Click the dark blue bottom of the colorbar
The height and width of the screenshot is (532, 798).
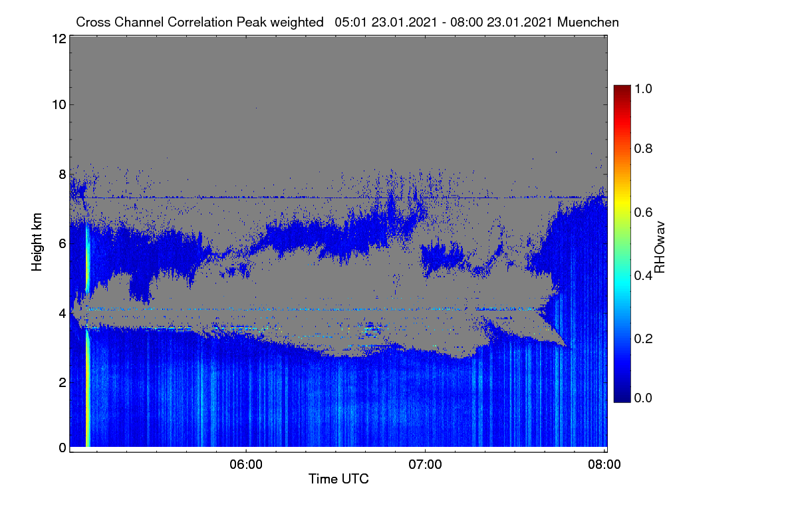(622, 396)
